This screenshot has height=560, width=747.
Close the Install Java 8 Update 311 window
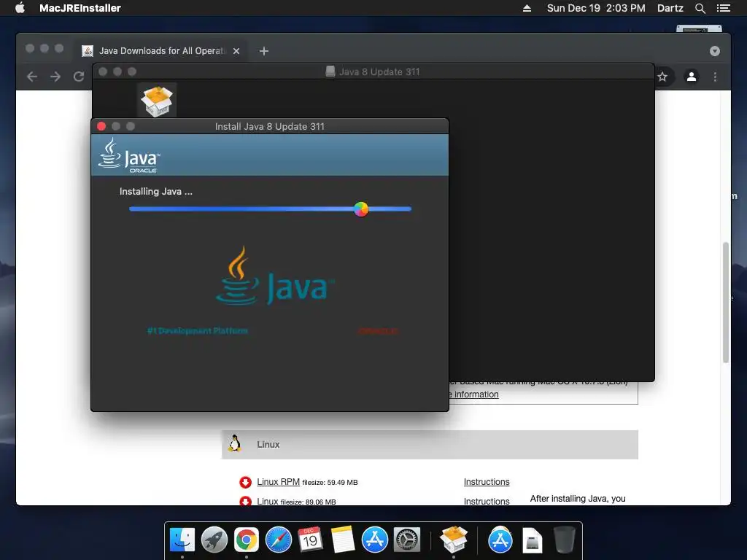coord(101,126)
